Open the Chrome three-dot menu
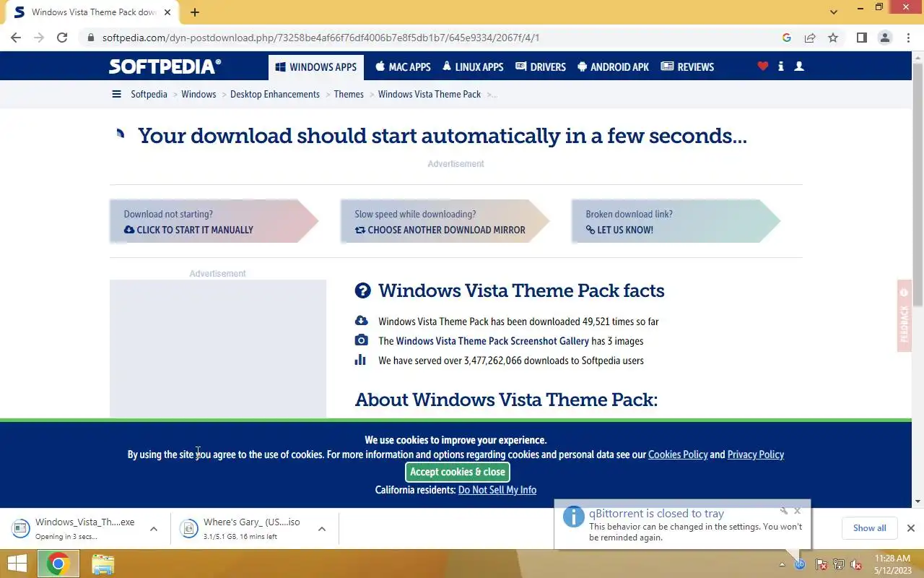The height and width of the screenshot is (578, 924). coord(907,38)
